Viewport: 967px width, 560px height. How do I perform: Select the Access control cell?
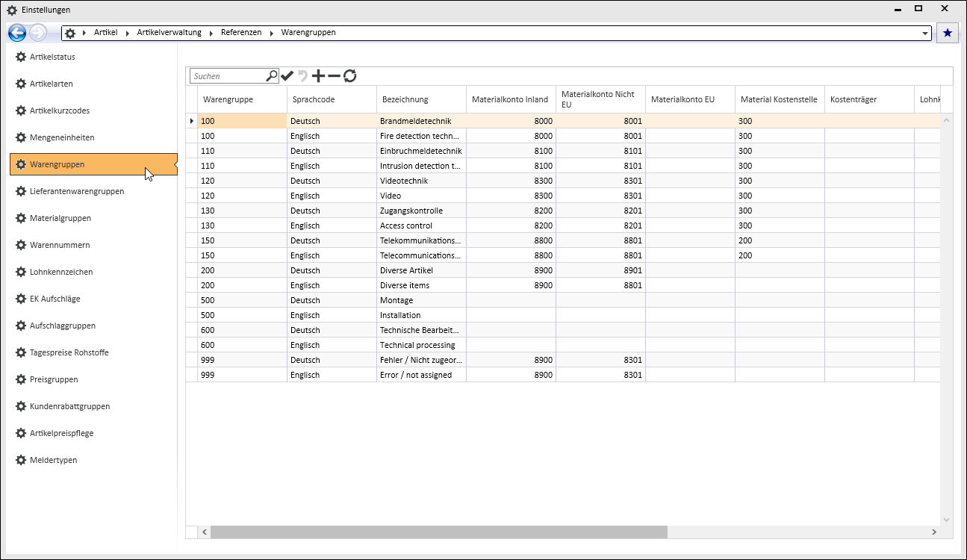tap(422, 225)
